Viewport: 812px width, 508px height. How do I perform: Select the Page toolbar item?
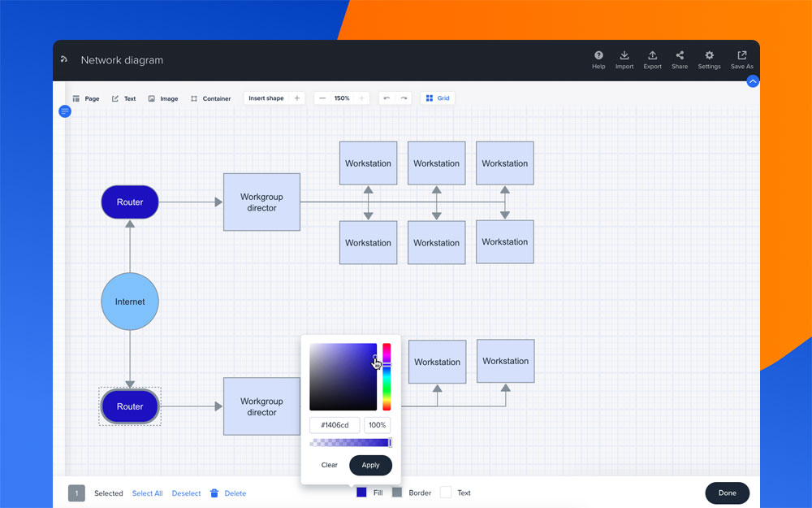tap(86, 99)
